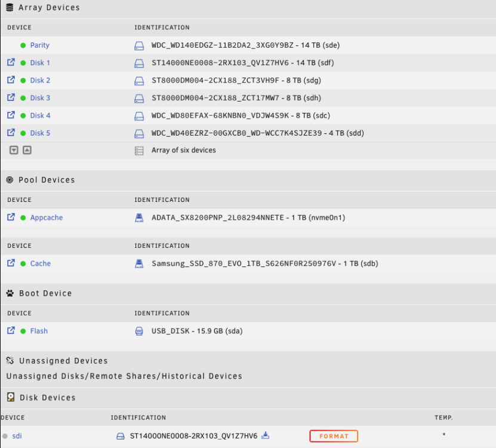Browse Disk 5 via its external-link icon
The height and width of the screenshot is (448, 496).
(11, 133)
